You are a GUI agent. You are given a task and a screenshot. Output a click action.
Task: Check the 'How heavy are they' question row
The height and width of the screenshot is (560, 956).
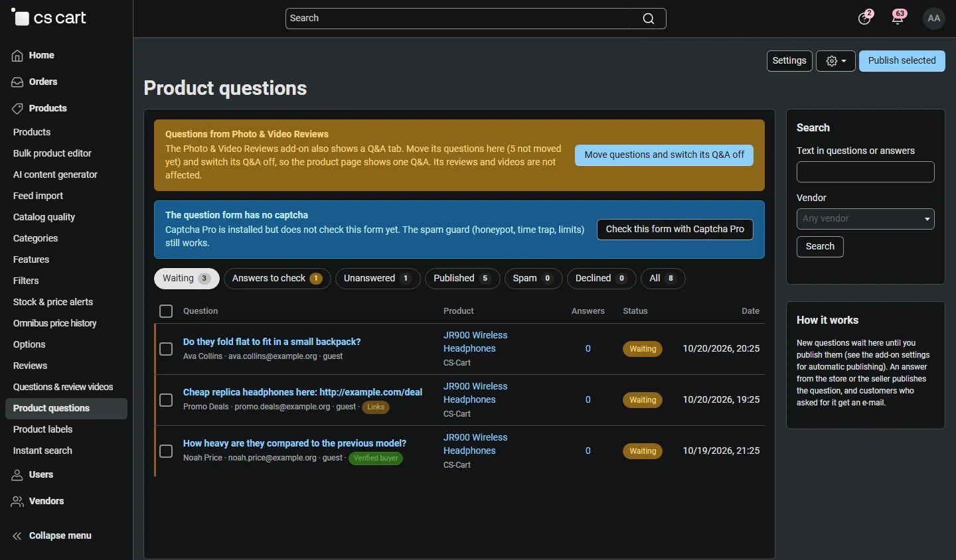pos(166,451)
